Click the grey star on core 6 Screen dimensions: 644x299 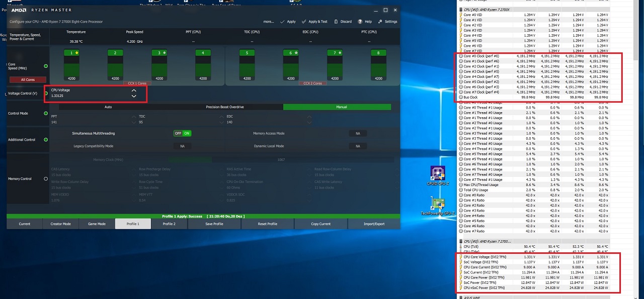296,53
